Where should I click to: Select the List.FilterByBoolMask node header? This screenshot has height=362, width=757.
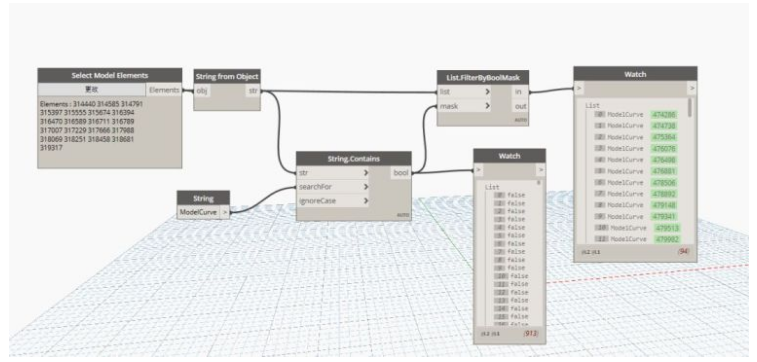click(x=483, y=77)
